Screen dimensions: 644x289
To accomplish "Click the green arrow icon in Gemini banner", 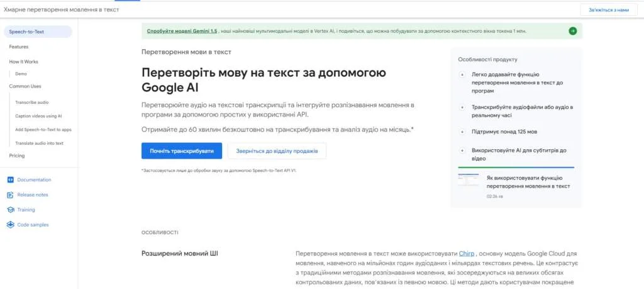I will click(572, 31).
